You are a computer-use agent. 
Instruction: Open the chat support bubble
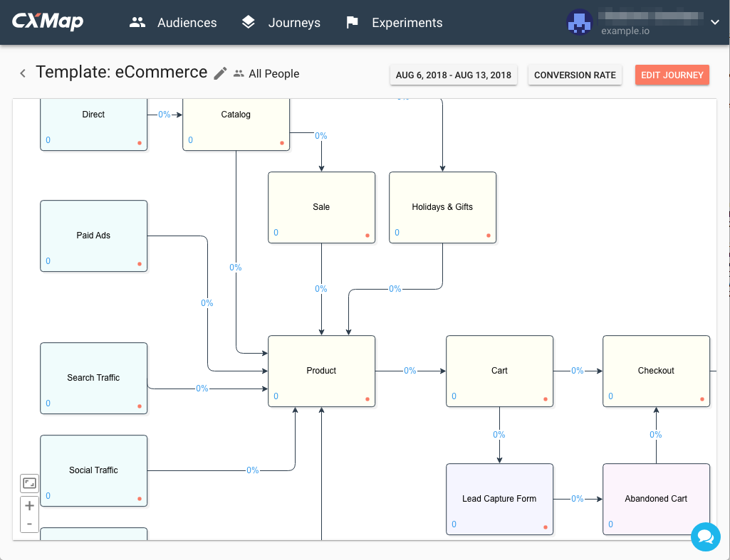[706, 537]
